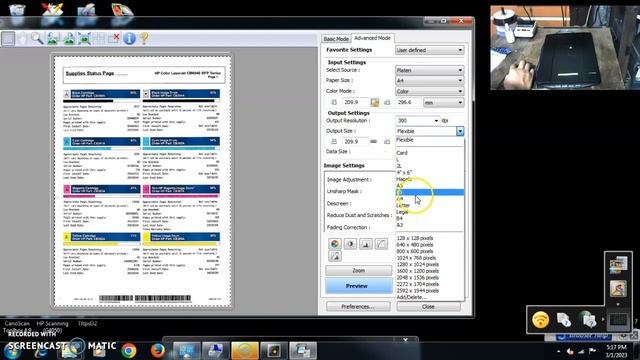This screenshot has height=360, width=640.
Task: Open the brightness and contrast adjustment button
Action: [x=350, y=244]
